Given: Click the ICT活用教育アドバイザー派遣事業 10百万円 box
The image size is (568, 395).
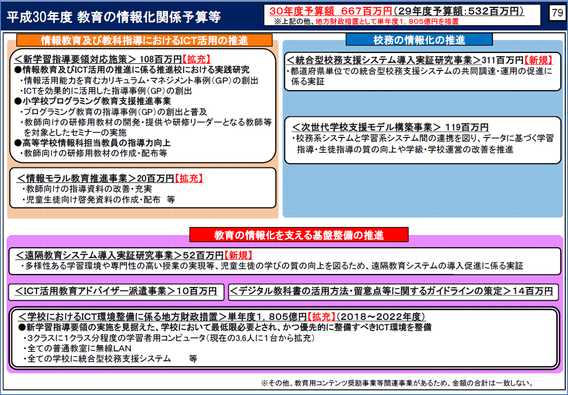Looking at the screenshot, I should click(116, 292).
